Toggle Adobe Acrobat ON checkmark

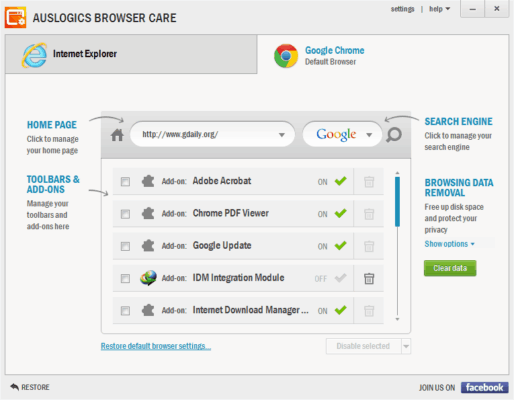point(341,181)
